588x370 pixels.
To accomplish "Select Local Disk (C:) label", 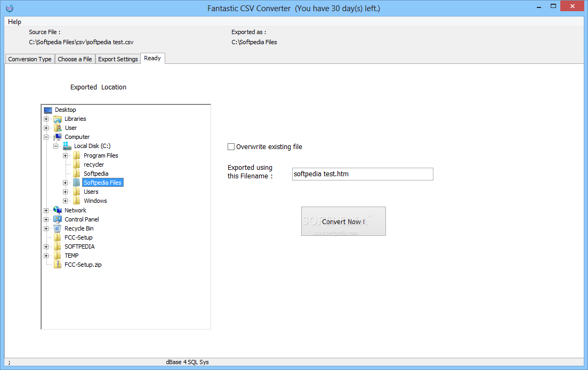I will (92, 146).
